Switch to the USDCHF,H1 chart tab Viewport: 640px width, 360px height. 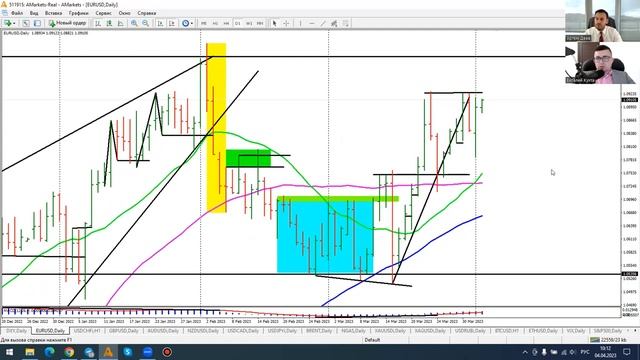[87, 331]
